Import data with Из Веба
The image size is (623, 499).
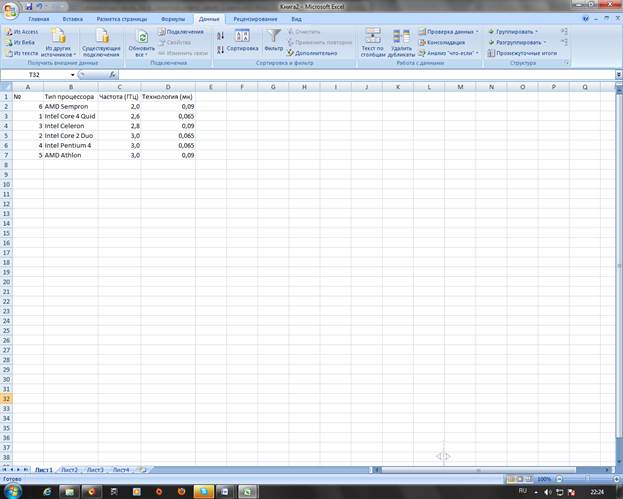pos(20,42)
